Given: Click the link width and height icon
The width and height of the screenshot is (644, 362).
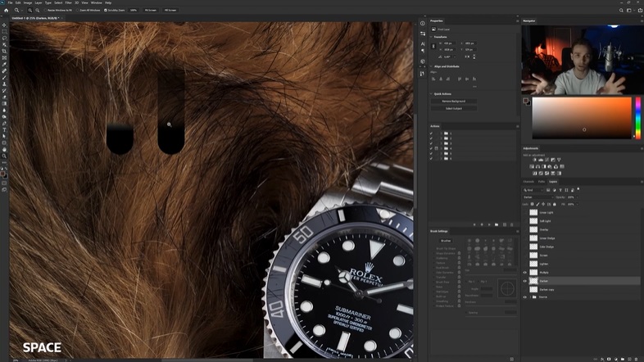Looking at the screenshot, I should 433,47.
